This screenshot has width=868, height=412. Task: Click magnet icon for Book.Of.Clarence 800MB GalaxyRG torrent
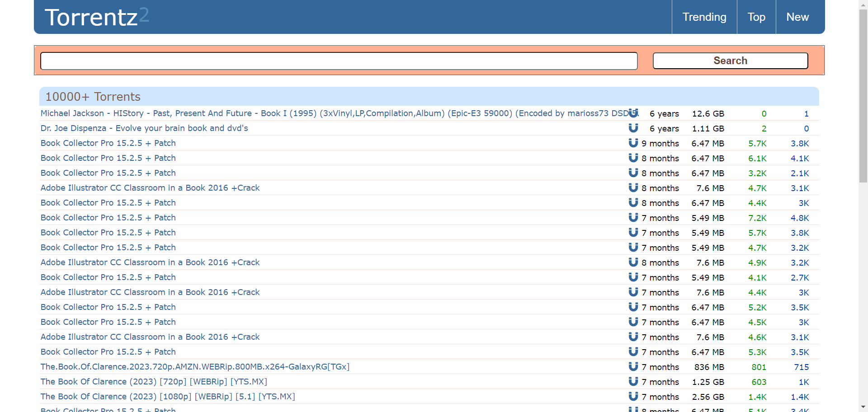point(633,366)
